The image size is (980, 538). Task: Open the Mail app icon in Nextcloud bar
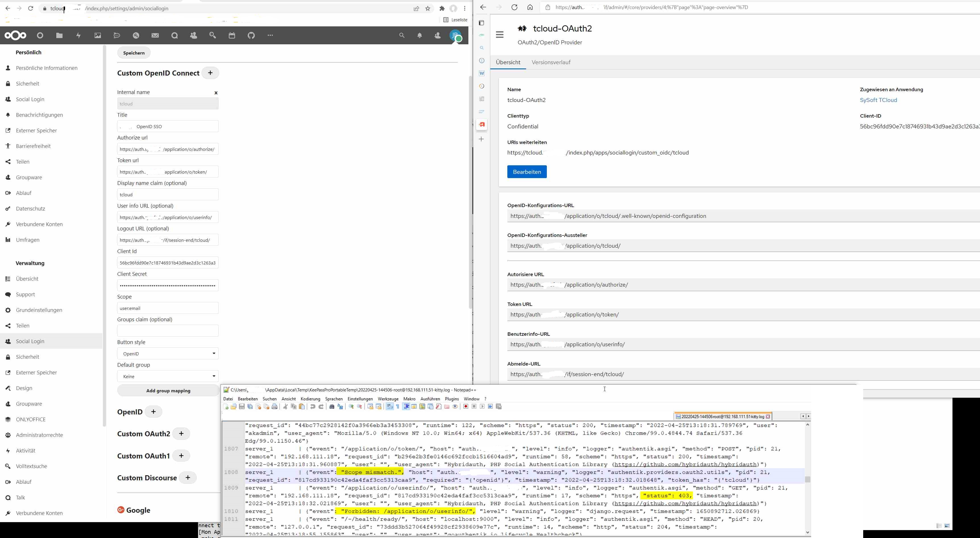tap(155, 35)
